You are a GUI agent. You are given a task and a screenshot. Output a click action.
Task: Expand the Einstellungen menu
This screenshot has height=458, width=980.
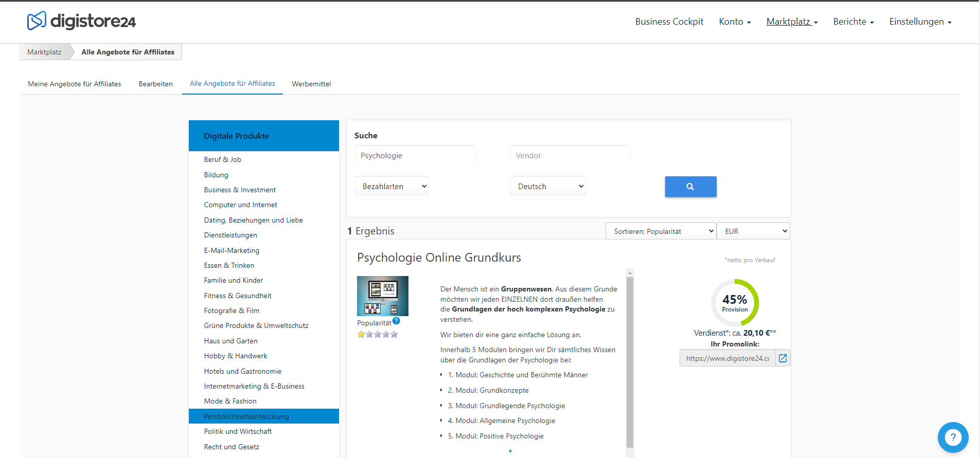(x=920, y=22)
